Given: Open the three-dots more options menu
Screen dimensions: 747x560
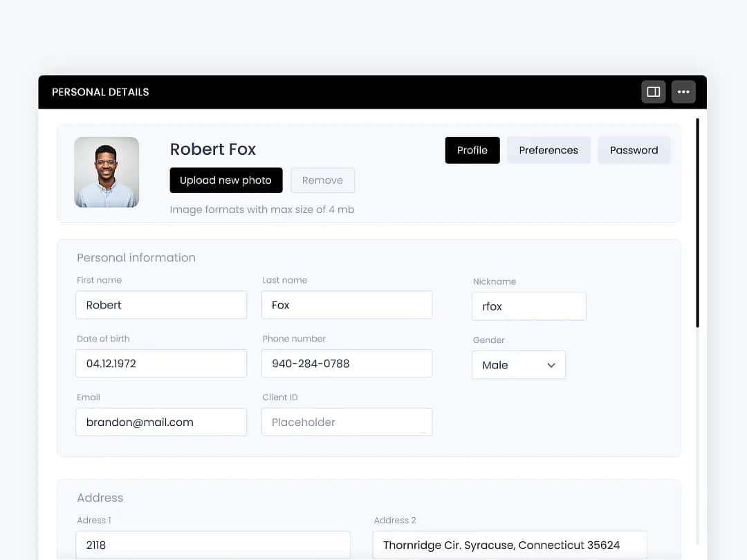Looking at the screenshot, I should (x=683, y=92).
